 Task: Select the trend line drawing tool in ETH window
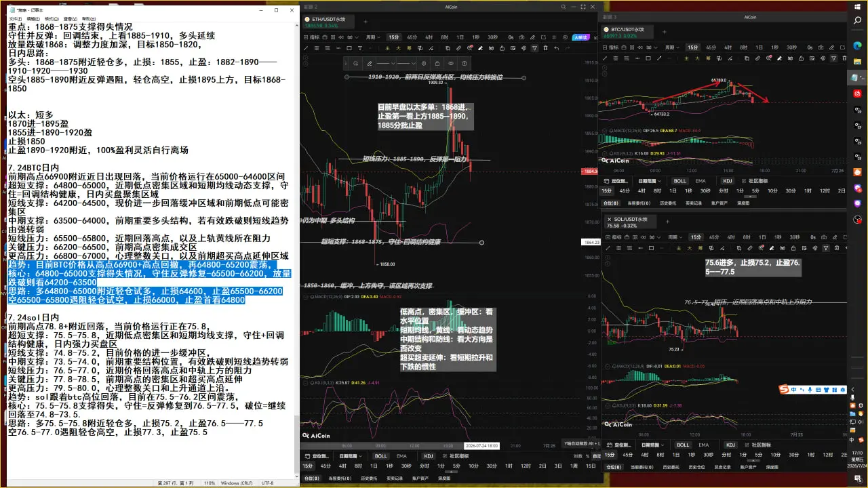[306, 48]
